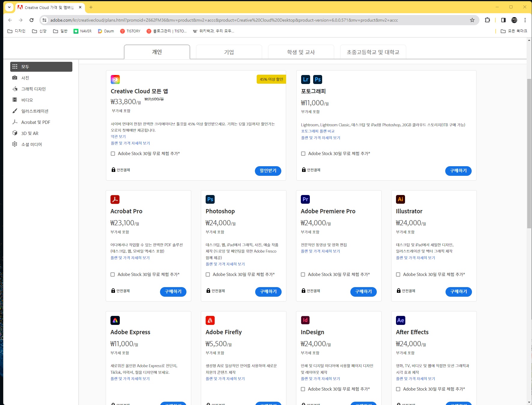532x405 pixels.
Task: Click 구매하기 on the 포토그래피 plan
Action: (458, 171)
